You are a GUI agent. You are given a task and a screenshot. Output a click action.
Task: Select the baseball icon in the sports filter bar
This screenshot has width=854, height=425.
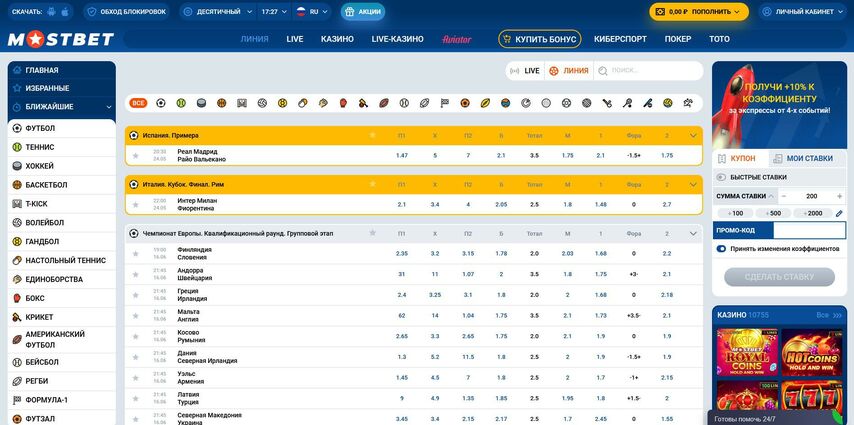(404, 103)
